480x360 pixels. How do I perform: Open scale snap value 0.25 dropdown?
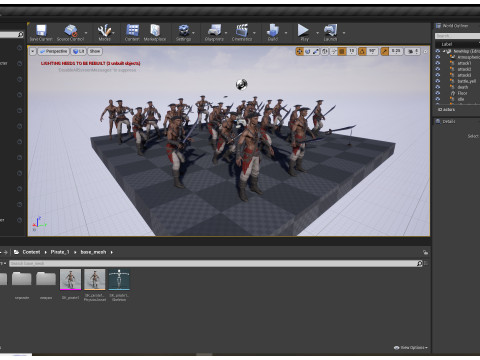[x=396, y=51]
